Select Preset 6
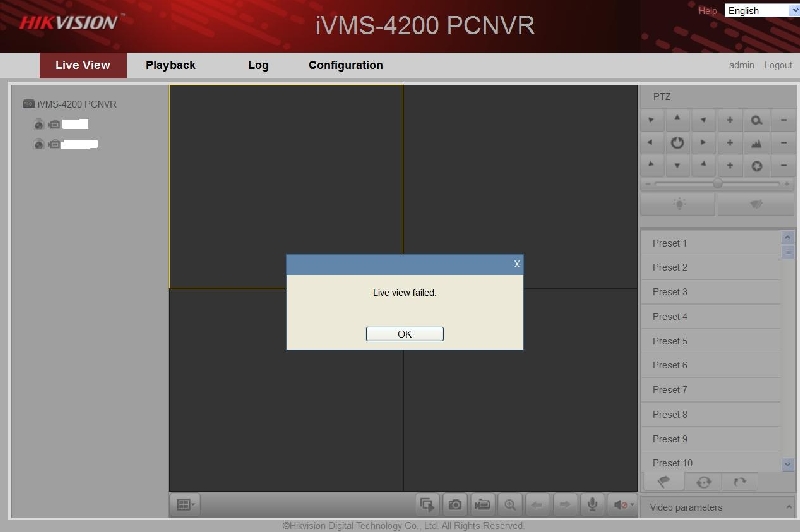The image size is (800, 532). click(710, 365)
